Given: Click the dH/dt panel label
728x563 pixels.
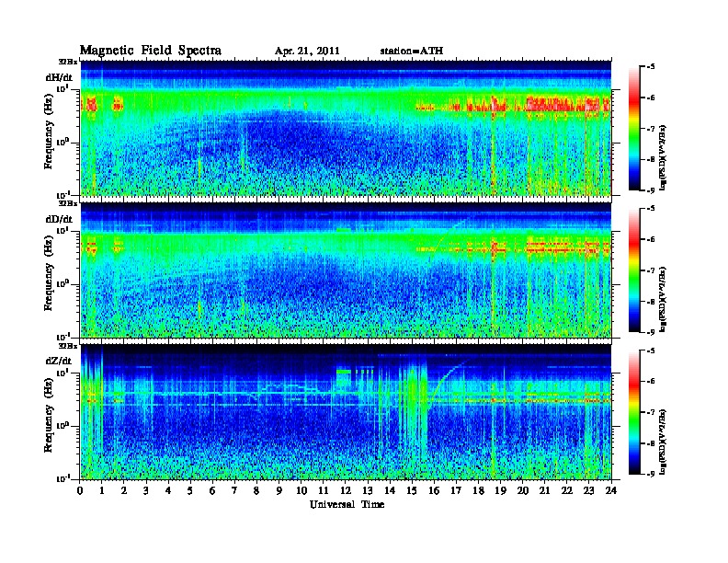Looking at the screenshot, I should 59,77.
